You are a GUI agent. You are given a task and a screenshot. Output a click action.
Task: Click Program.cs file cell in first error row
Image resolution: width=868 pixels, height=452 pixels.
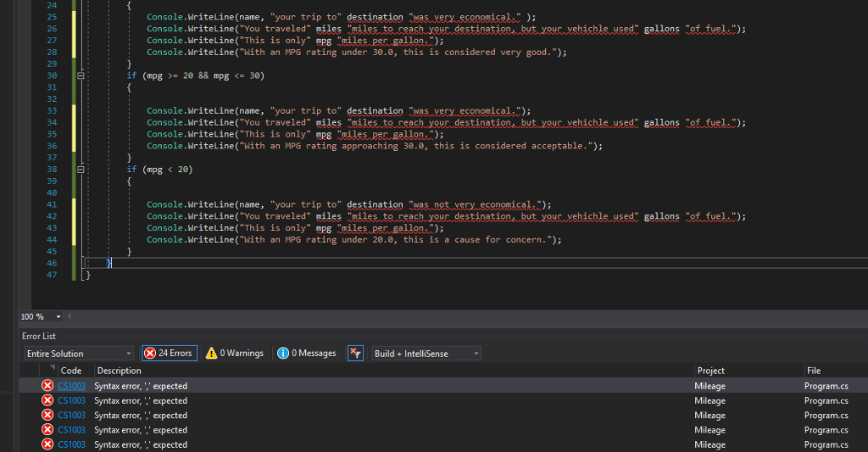click(826, 386)
